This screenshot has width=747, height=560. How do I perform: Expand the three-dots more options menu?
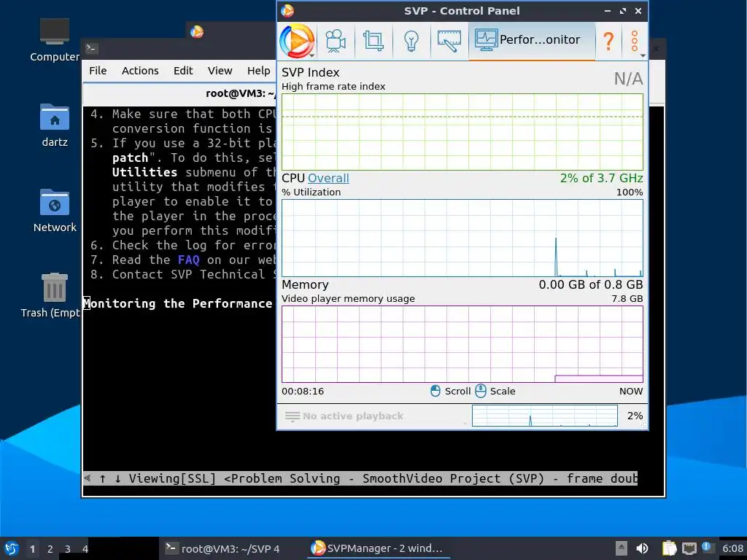635,41
